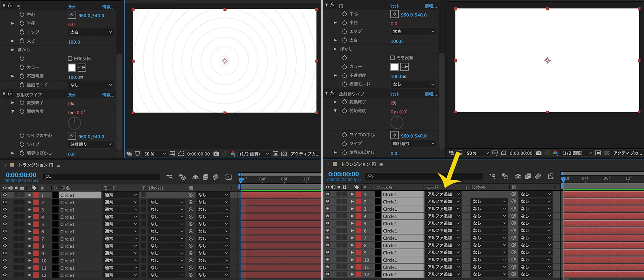This screenshot has width=644, height=280.
Task: Enable frame blending icon in left timeline
Action: pos(205,177)
